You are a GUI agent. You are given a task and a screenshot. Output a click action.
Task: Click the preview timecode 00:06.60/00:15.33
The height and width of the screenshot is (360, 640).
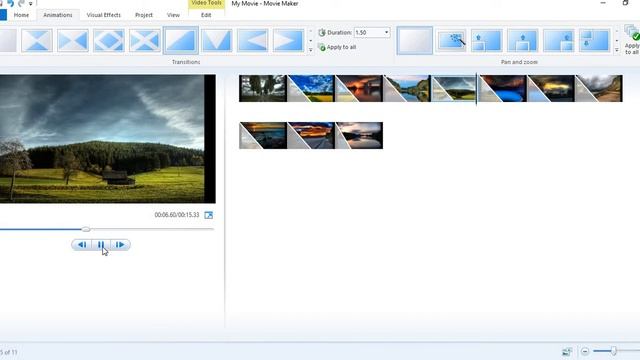[177, 215]
